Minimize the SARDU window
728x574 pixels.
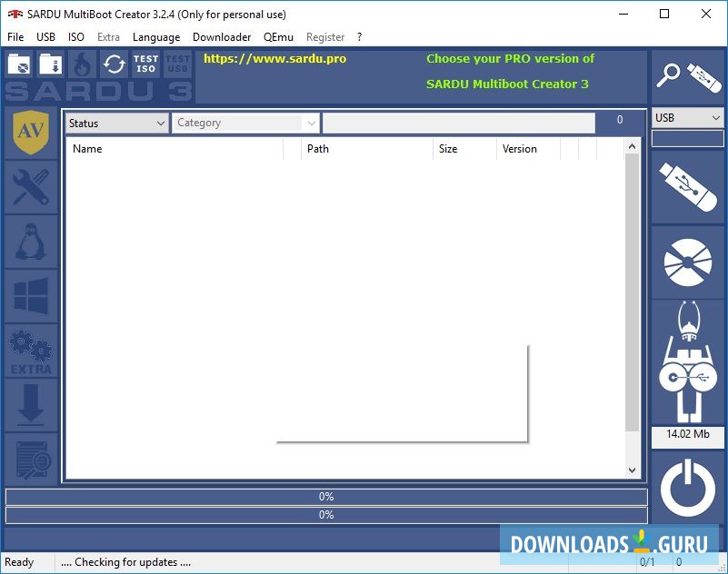click(623, 14)
